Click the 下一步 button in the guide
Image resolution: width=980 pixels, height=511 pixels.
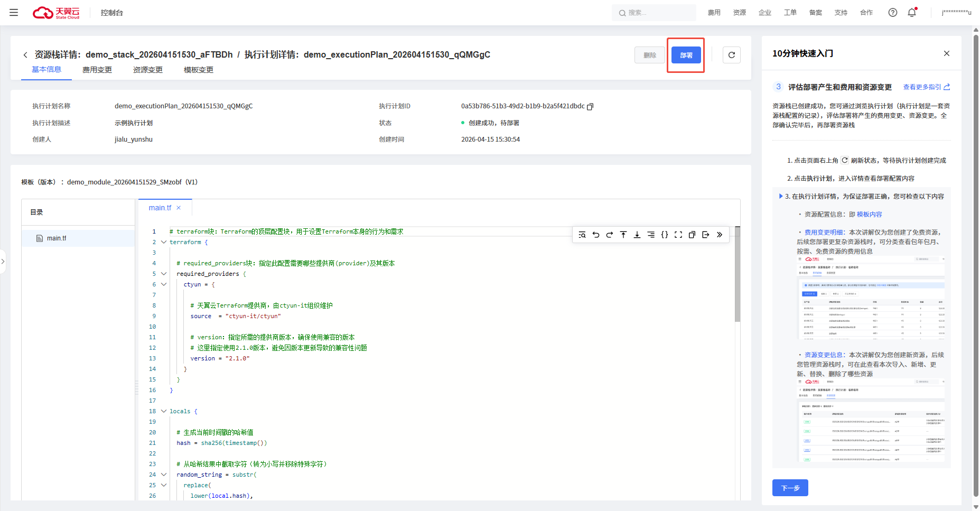point(790,488)
